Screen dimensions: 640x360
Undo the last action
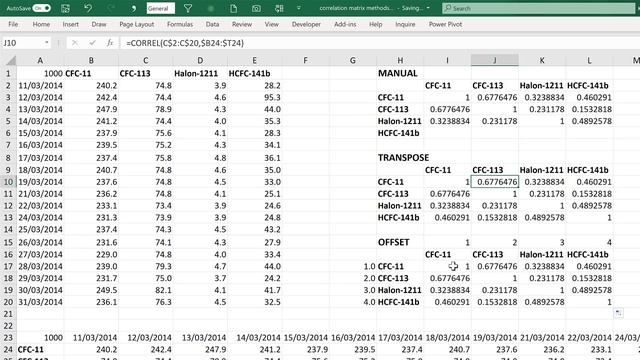[88, 8]
